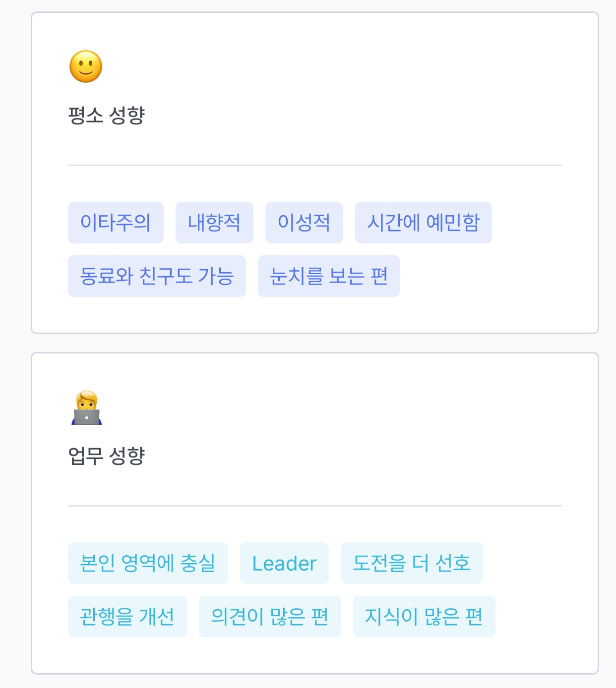Image resolution: width=616 pixels, height=688 pixels.
Task: Click the 관행을 개선 tag
Action: pyautogui.click(x=127, y=617)
